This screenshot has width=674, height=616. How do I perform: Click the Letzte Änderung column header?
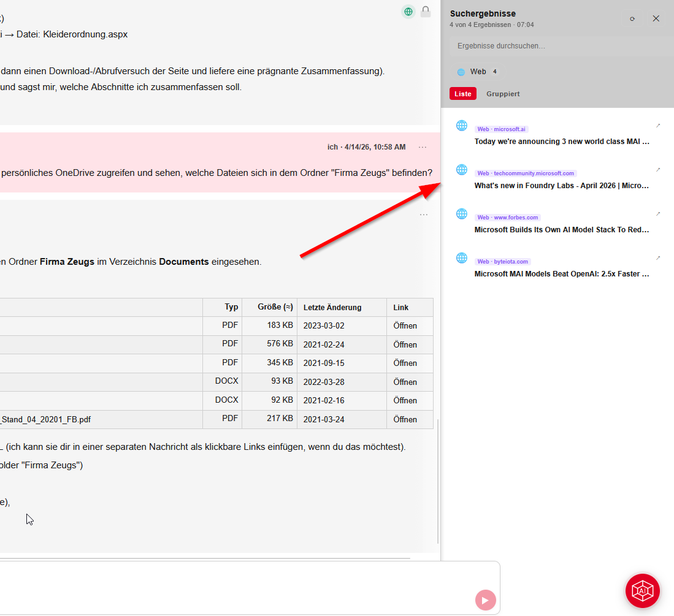point(332,308)
